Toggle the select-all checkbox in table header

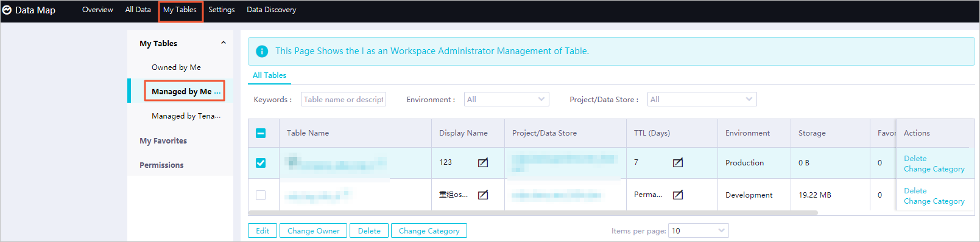point(261,133)
